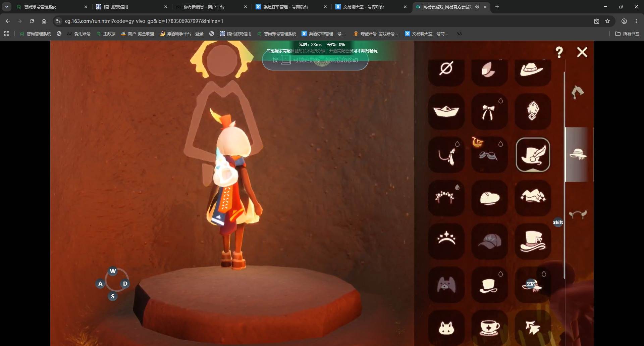Click the Shift key overlay button
644x346 pixels.
click(558, 222)
